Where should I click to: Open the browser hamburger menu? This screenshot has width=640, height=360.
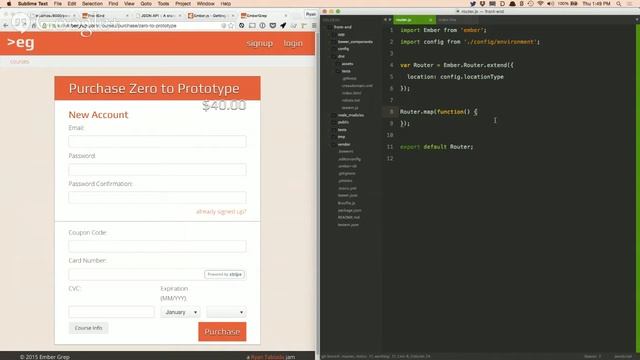coord(314,26)
